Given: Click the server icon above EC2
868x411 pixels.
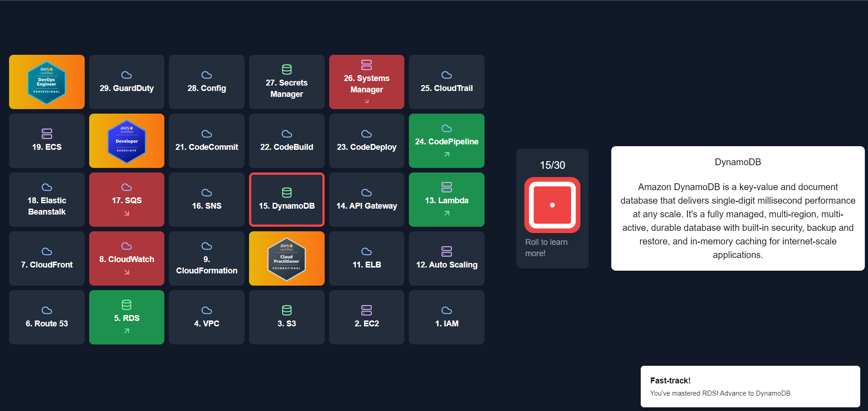Looking at the screenshot, I should pyautogui.click(x=367, y=310).
